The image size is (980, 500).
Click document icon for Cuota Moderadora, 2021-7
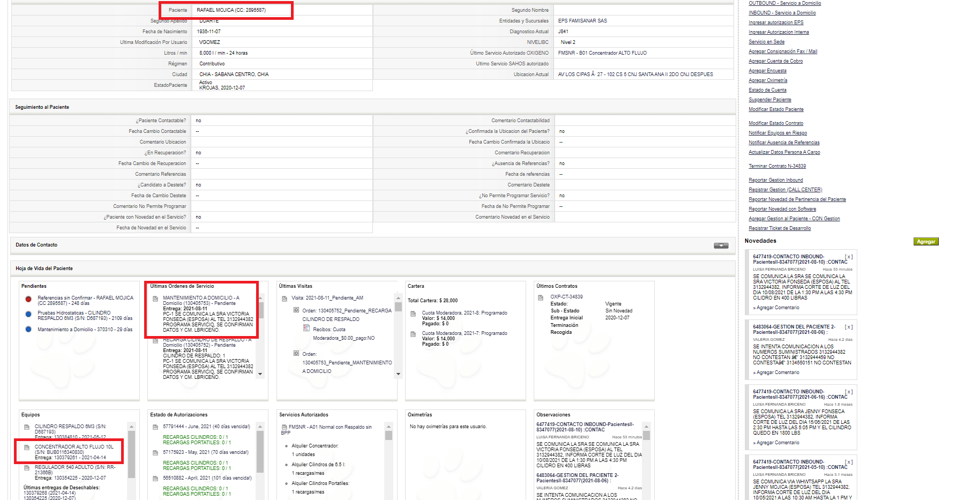click(413, 334)
